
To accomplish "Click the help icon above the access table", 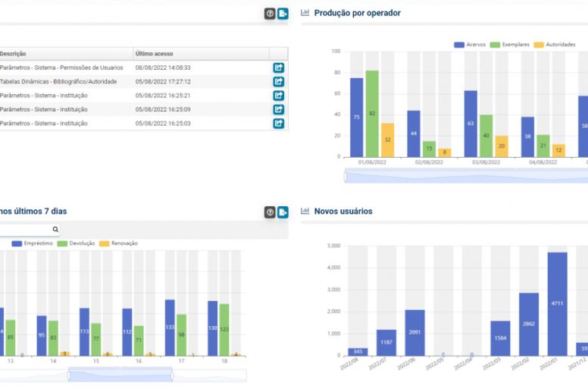I will pos(270,14).
